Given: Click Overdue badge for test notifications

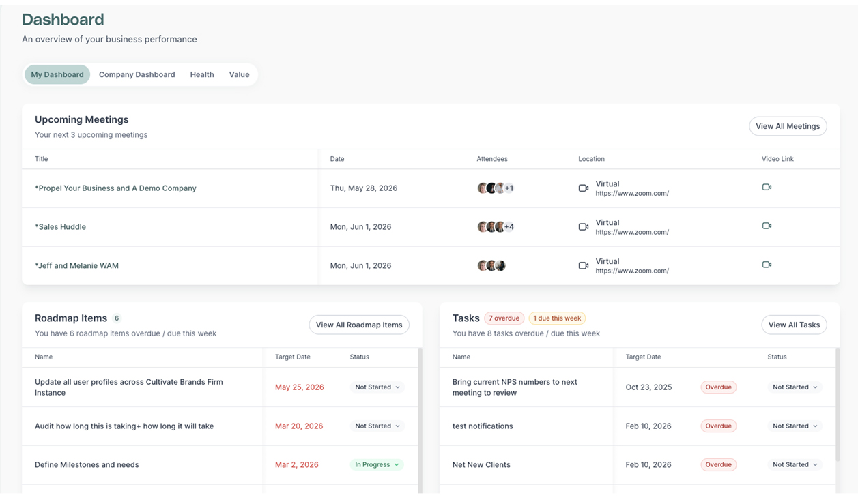Looking at the screenshot, I should (718, 426).
